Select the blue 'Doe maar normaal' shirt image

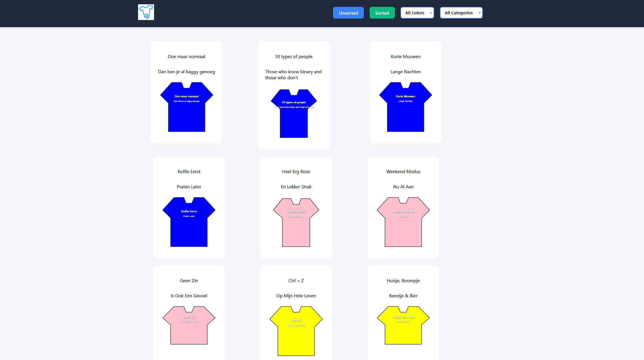pyautogui.click(x=187, y=107)
